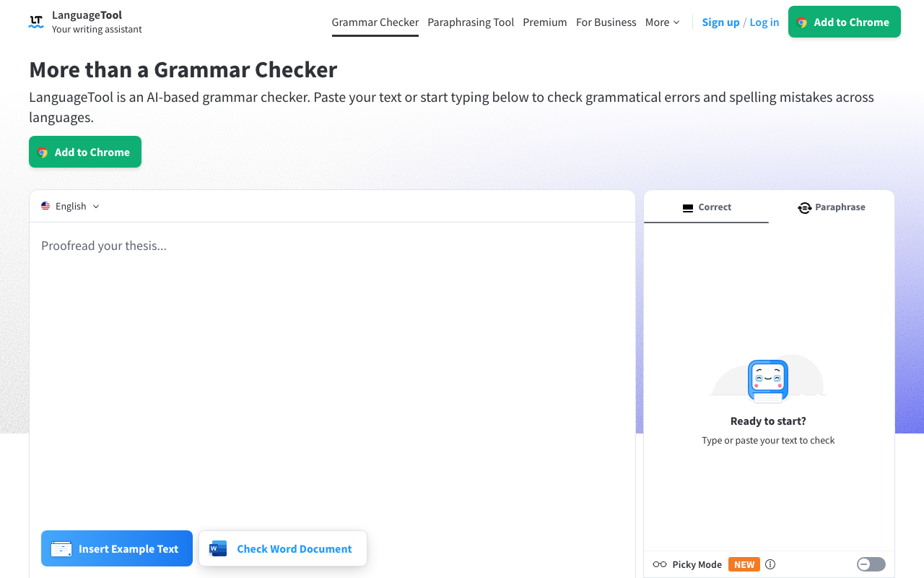
Task: Click the US flag icon next to English
Action: tap(45, 205)
